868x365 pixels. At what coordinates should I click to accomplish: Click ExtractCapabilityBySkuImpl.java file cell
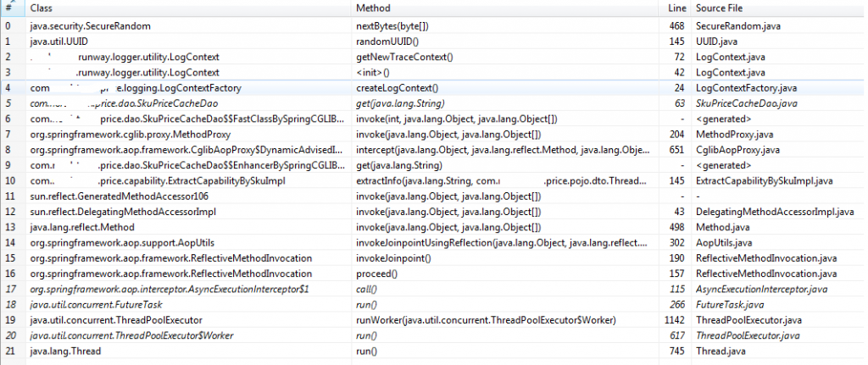click(x=766, y=181)
